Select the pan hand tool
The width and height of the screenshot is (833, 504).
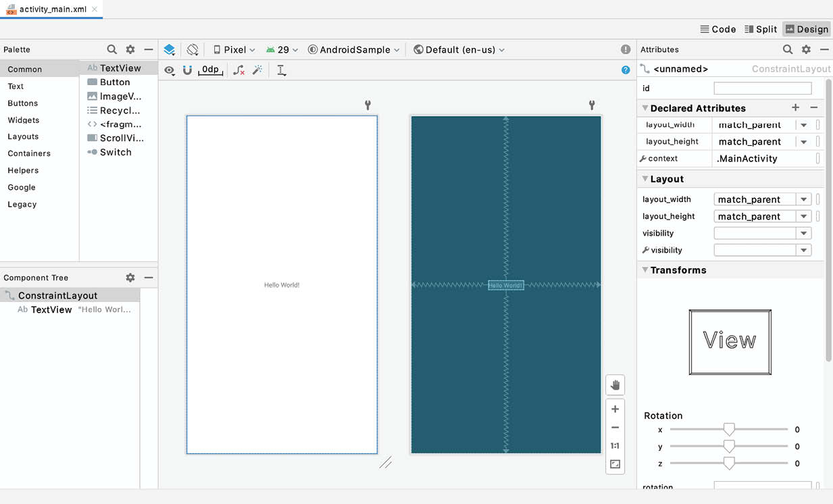click(x=615, y=385)
